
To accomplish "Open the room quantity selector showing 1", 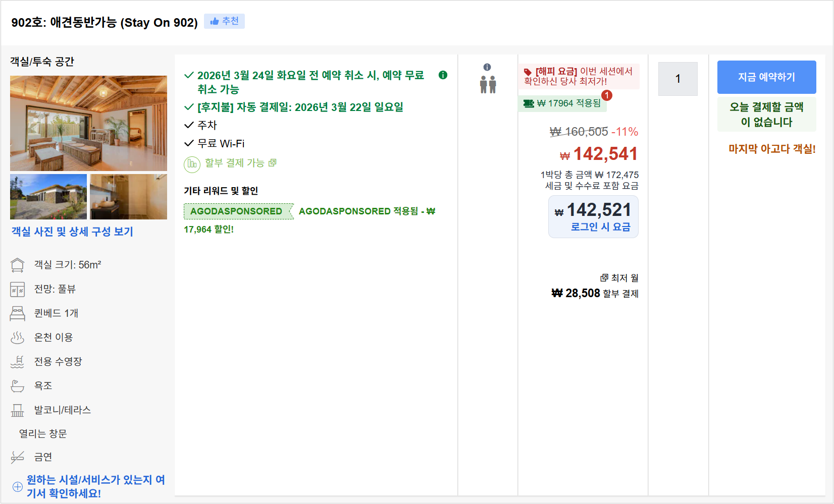I will (x=677, y=79).
